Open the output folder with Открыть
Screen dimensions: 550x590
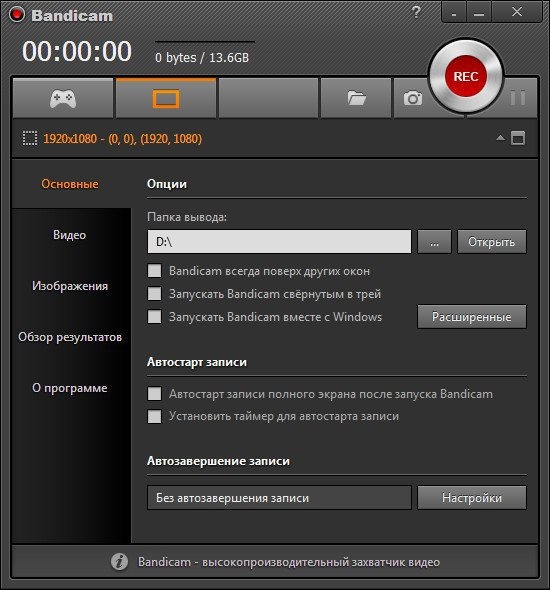click(x=492, y=242)
